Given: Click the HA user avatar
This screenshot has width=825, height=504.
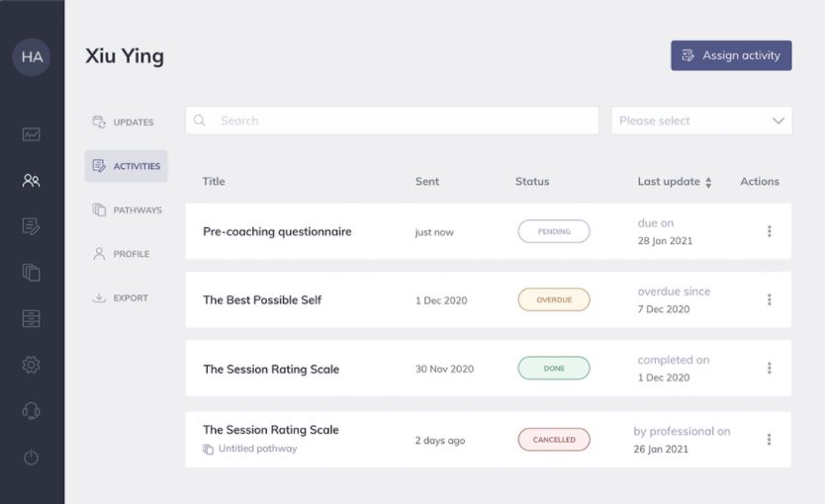Looking at the screenshot, I should click(32, 56).
